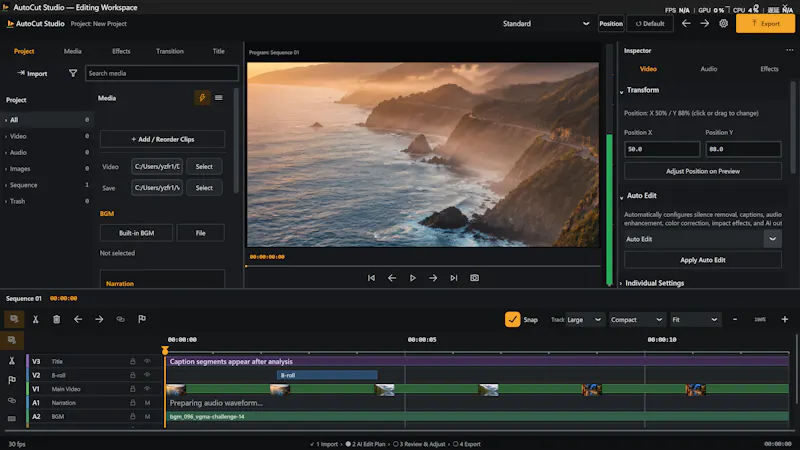Screen dimensions: 800x450
Task: Step back one frame in preview
Action: [x=392, y=278]
